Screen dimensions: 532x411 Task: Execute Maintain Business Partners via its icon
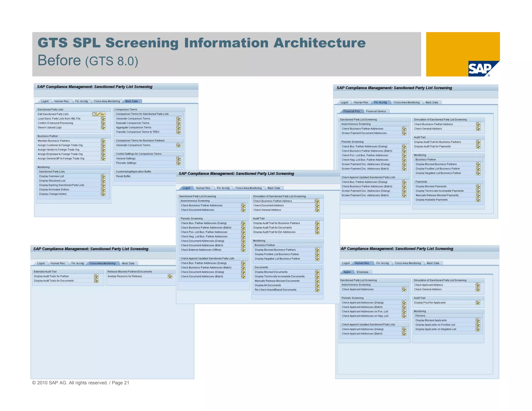pos(103,141)
